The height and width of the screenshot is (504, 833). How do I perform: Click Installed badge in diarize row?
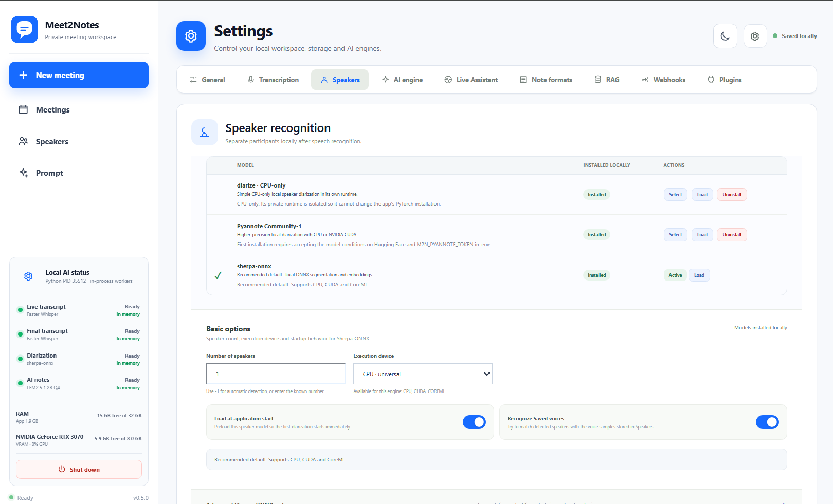pyautogui.click(x=596, y=195)
